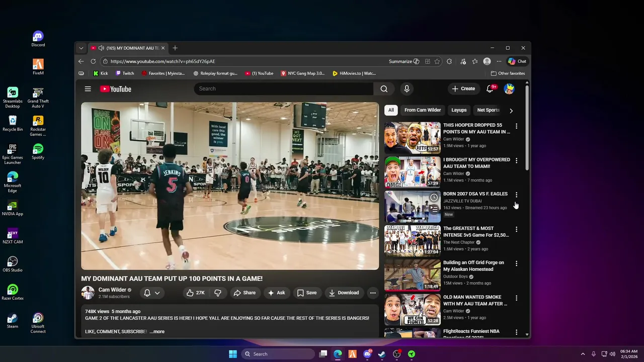Mute the tab via speaker icon
Viewport: 644px width, 362px height.
coord(101,48)
